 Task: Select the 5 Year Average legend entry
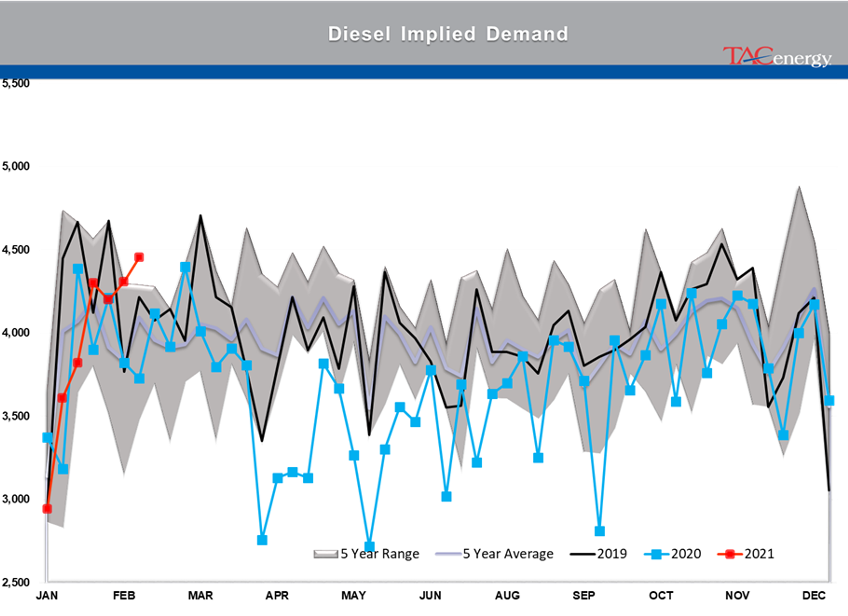[494, 554]
